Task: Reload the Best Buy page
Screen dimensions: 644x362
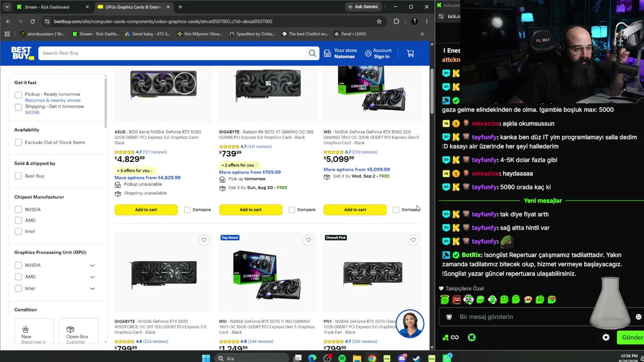Action: pyautogui.click(x=32, y=21)
